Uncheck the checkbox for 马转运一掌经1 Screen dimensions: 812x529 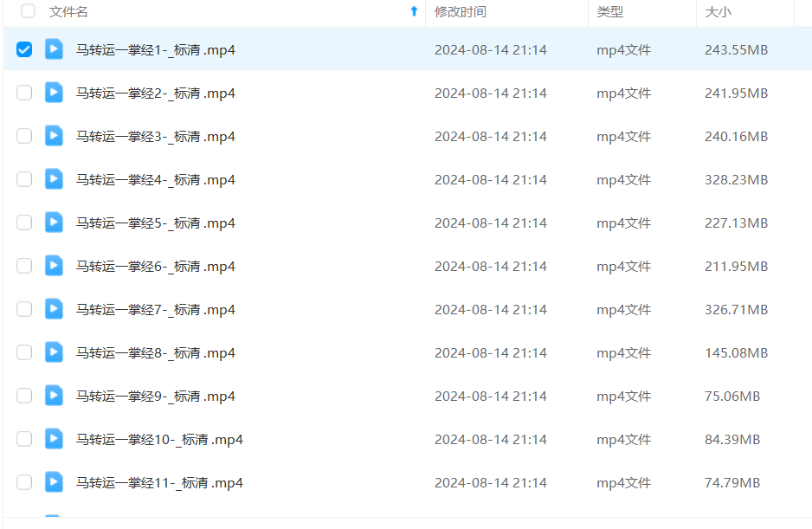24,49
